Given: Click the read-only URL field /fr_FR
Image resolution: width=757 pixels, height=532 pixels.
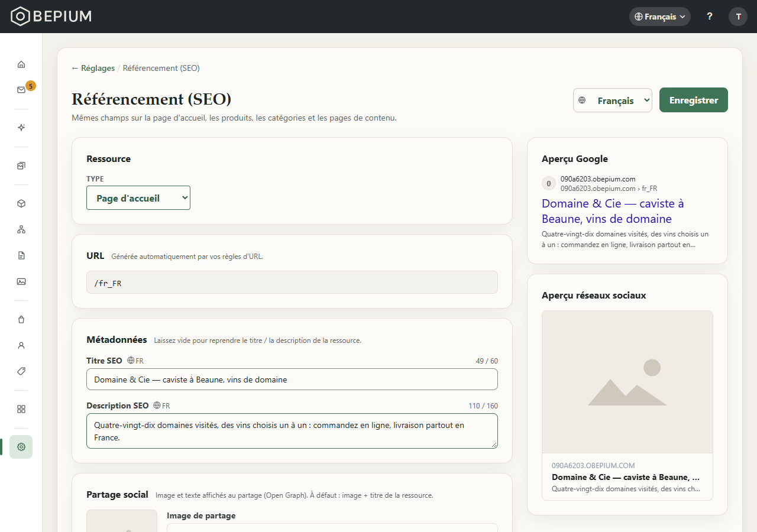Looking at the screenshot, I should tap(292, 283).
